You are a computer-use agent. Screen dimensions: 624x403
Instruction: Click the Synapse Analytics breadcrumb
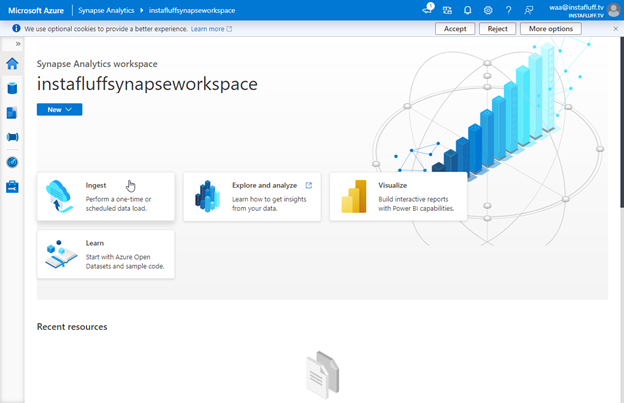pyautogui.click(x=106, y=10)
